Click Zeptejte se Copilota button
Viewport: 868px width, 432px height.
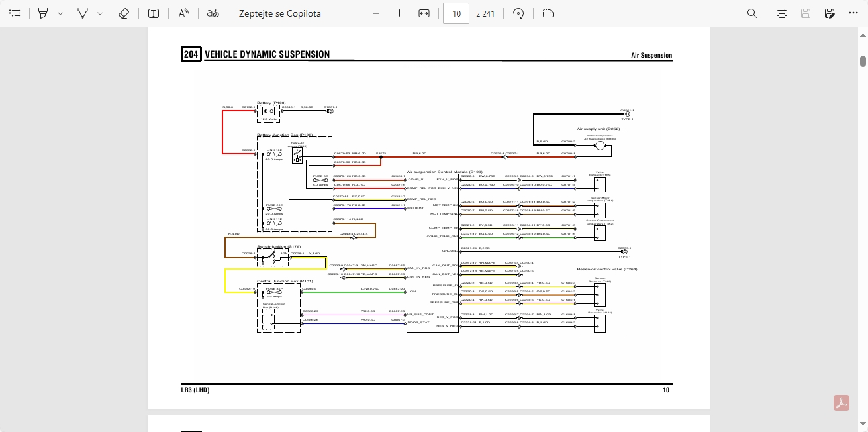click(x=279, y=13)
